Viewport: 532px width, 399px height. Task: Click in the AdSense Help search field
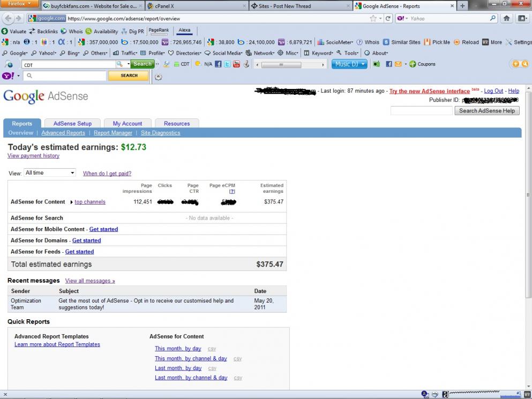(x=421, y=111)
